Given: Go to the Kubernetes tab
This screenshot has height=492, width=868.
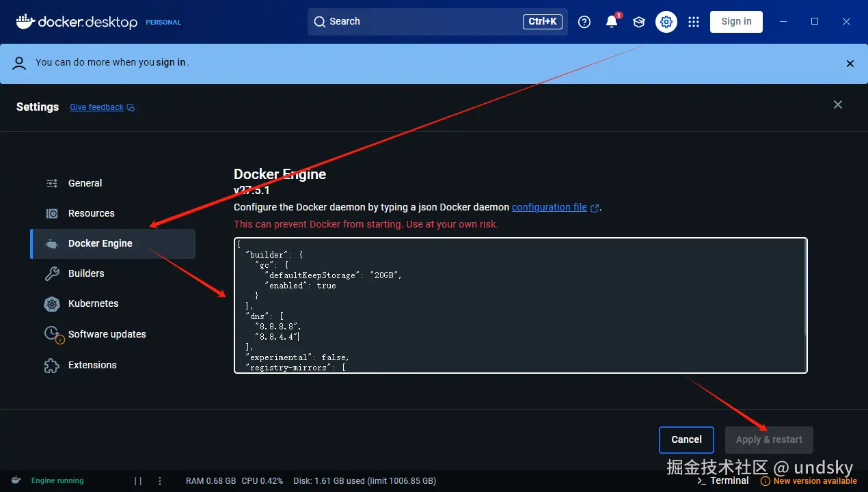Looking at the screenshot, I should (113, 303).
